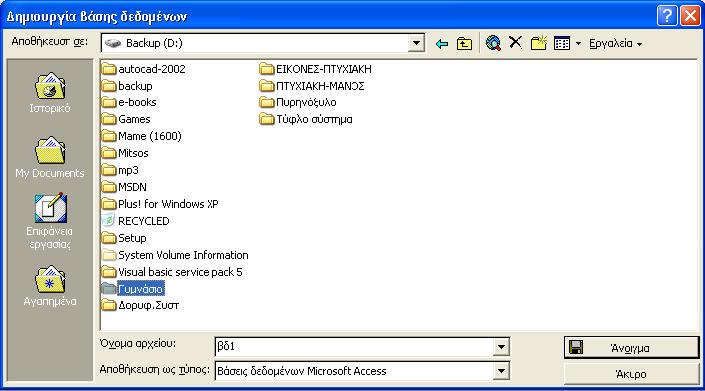The image size is (705, 391).
Task: Open Αγαπημένα favorites location
Action: pyautogui.click(x=49, y=286)
